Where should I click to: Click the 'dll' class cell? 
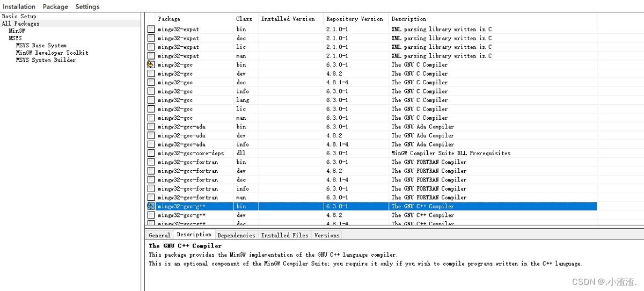(241, 153)
